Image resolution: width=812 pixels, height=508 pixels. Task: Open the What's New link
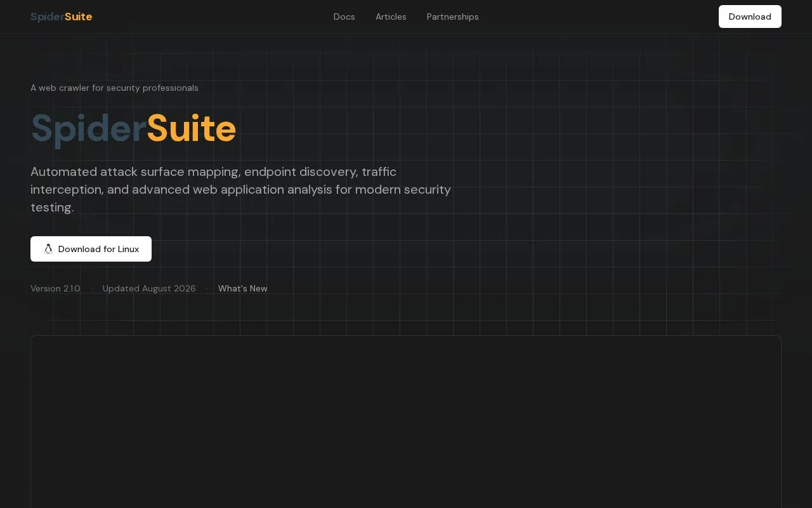243,288
